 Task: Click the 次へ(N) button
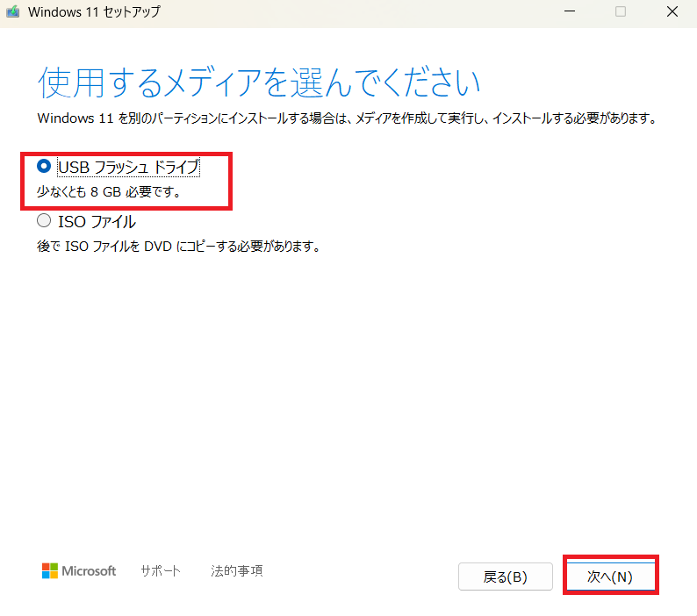[610, 577]
